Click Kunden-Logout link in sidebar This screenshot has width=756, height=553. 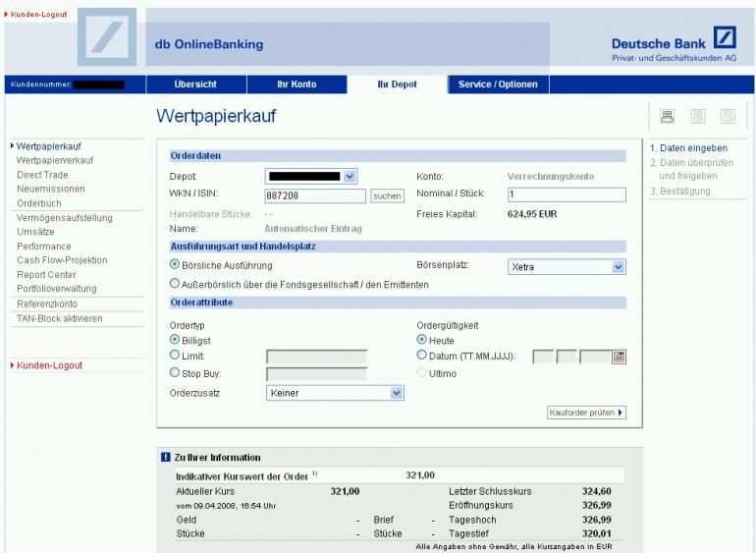click(x=50, y=365)
